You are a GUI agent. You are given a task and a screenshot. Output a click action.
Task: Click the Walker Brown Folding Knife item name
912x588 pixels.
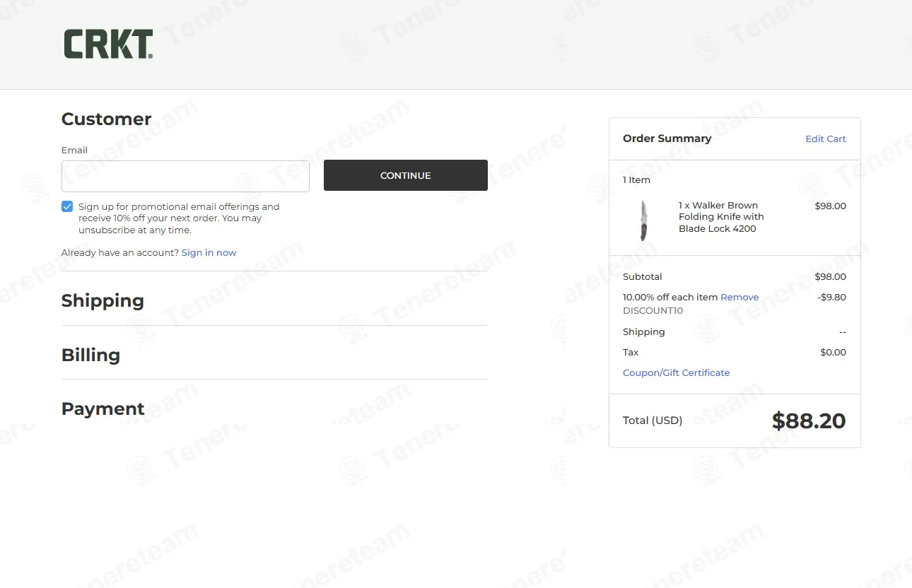pos(721,217)
